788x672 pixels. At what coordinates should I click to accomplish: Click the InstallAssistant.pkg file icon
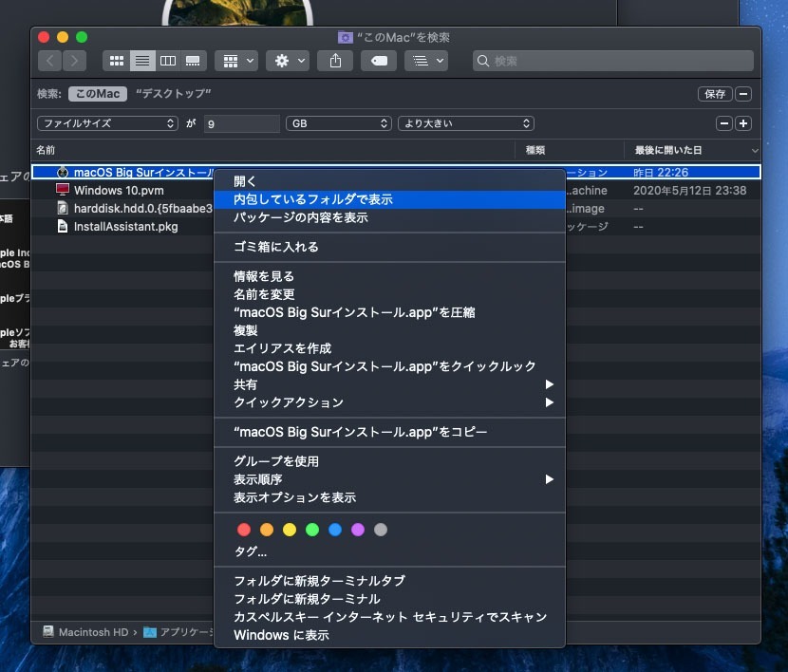click(63, 227)
